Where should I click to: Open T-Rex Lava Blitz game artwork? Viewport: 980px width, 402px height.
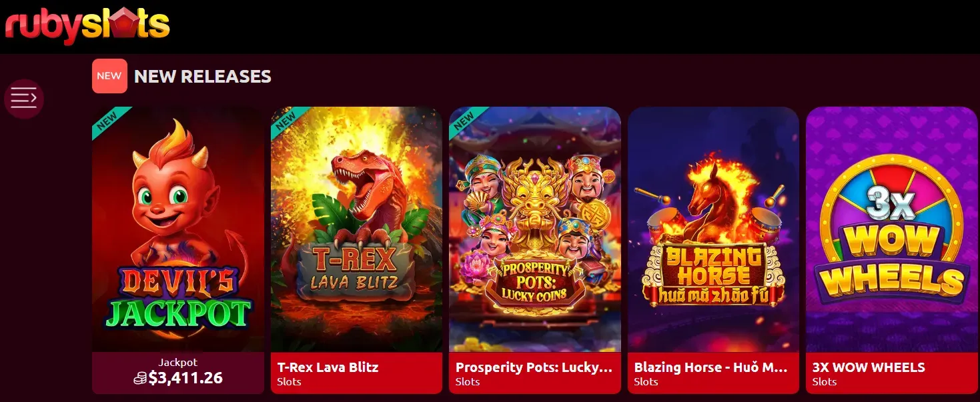click(x=356, y=229)
